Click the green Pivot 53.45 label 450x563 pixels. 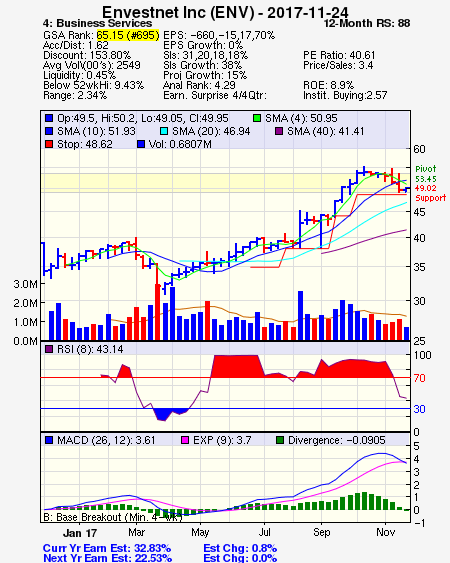426,174
